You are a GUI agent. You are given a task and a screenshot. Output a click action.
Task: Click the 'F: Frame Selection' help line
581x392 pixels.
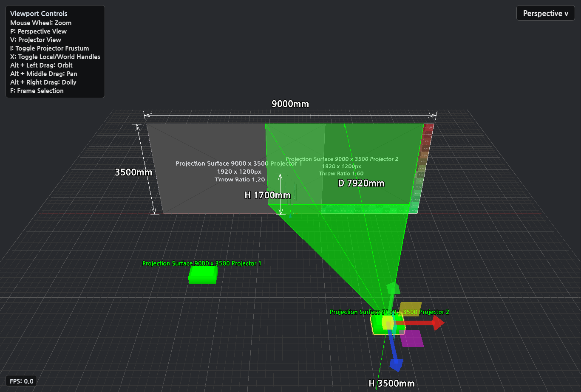coord(37,90)
